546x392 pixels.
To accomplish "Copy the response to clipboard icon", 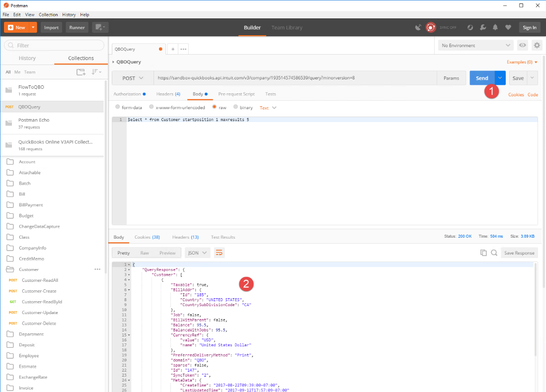I will pyautogui.click(x=483, y=253).
